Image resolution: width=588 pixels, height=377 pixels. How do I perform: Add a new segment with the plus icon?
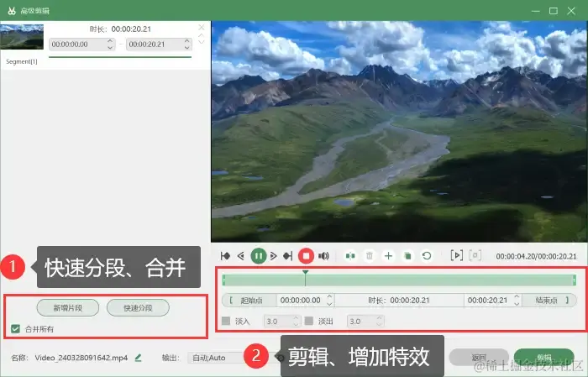click(388, 256)
